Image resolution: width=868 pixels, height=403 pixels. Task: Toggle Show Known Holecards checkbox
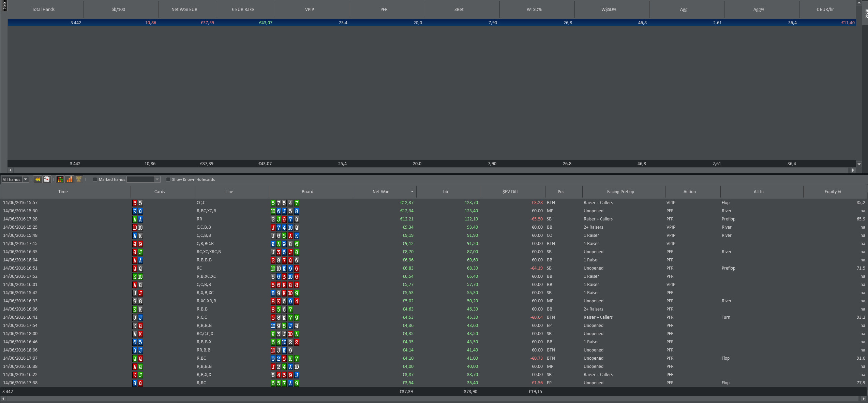click(168, 179)
